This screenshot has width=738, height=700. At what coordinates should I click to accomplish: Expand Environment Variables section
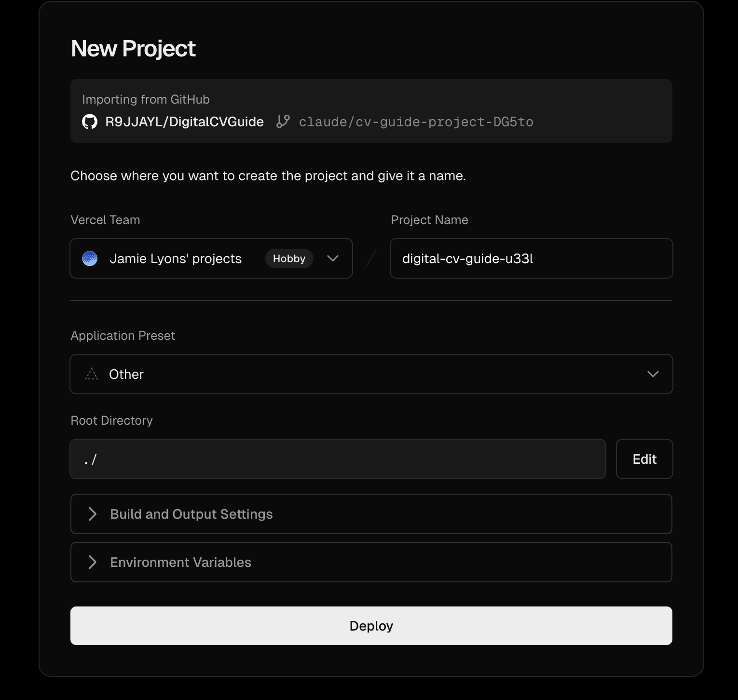coord(371,562)
